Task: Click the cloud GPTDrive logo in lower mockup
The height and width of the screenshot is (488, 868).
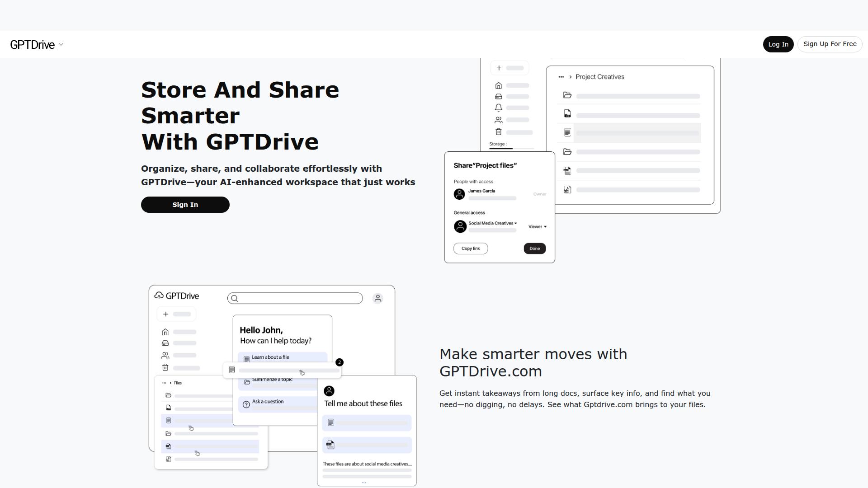Action: click(177, 296)
